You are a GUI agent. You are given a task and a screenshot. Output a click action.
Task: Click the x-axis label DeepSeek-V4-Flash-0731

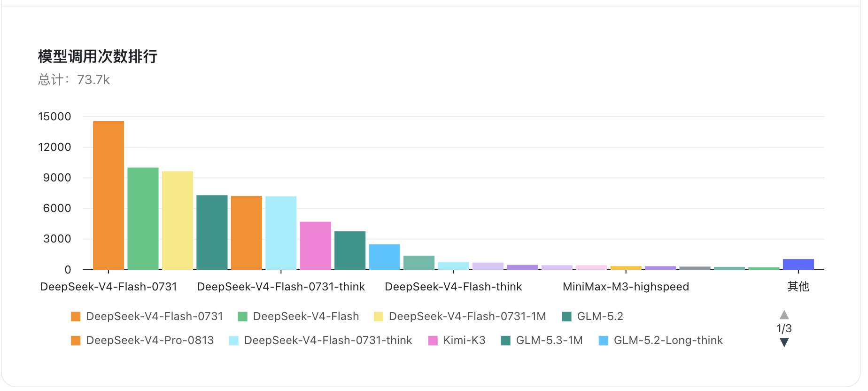(x=108, y=287)
